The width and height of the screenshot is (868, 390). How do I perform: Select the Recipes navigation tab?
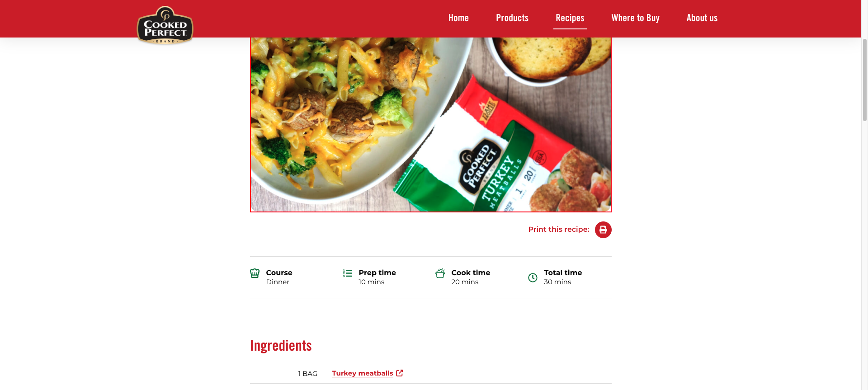[570, 18]
